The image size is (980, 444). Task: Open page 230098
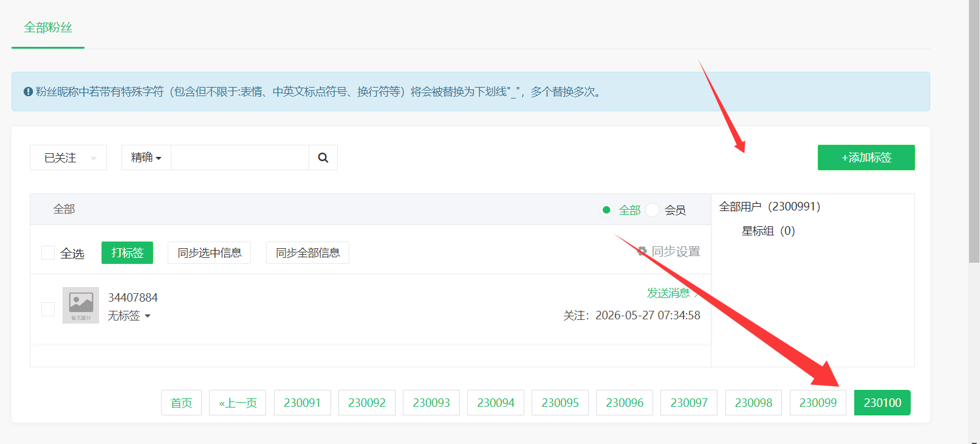[x=753, y=403]
